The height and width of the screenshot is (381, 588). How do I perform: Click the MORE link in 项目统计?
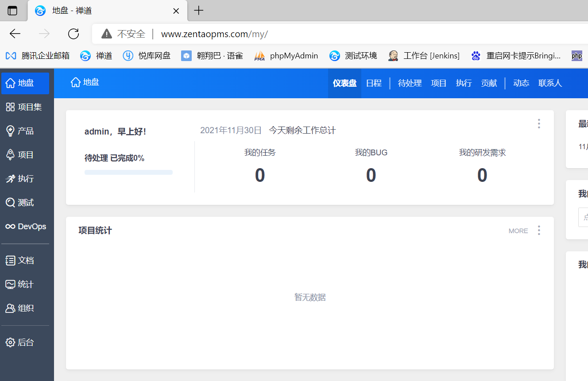point(518,231)
